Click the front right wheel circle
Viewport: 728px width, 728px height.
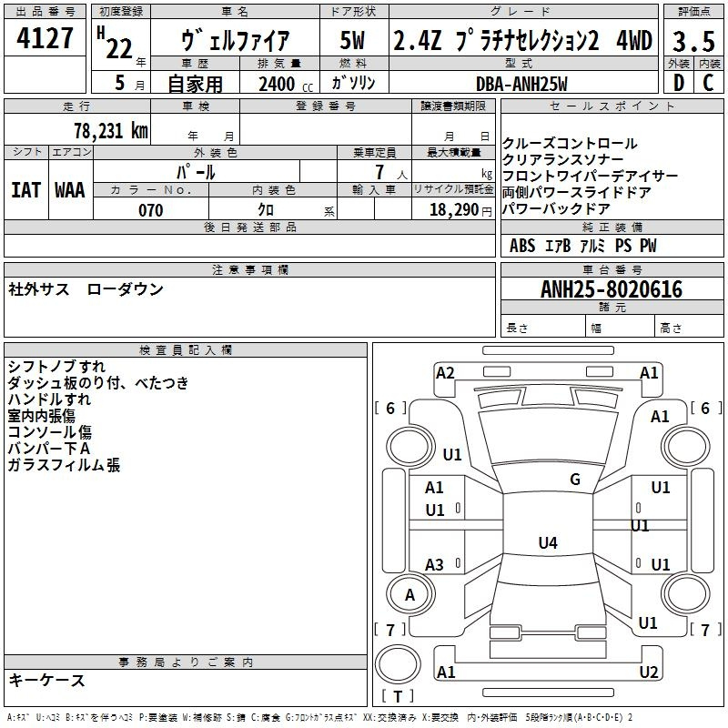coord(686,447)
